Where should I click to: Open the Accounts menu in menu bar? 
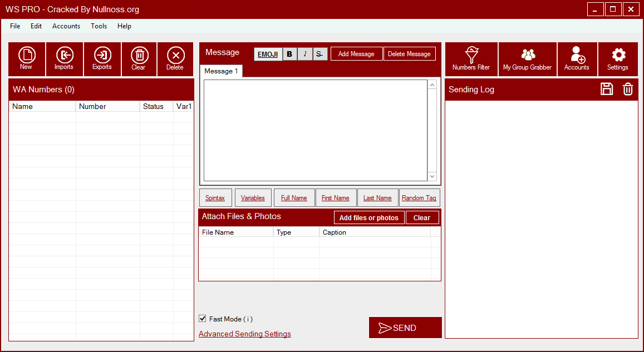coord(66,26)
